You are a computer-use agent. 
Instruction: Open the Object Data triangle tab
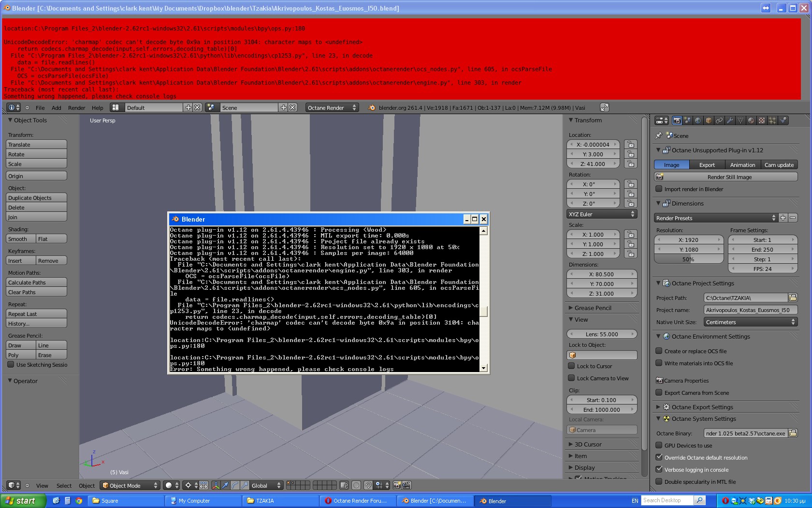[x=740, y=120]
